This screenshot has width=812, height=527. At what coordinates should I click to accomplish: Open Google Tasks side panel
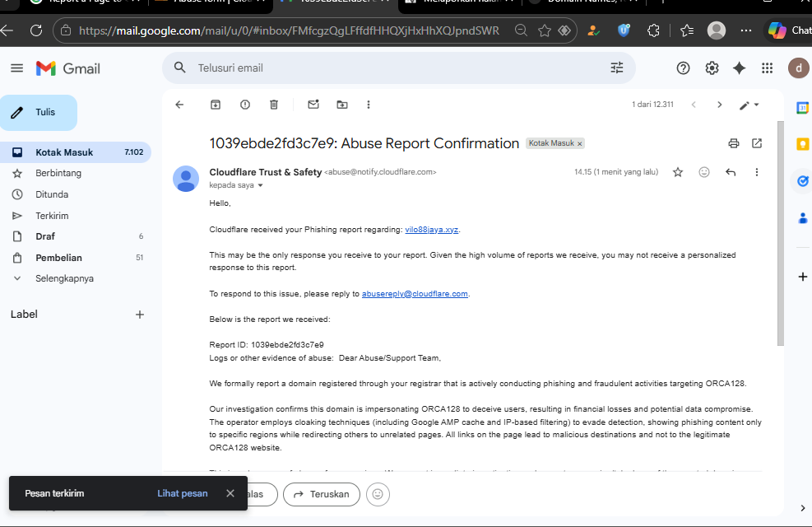pyautogui.click(x=802, y=181)
